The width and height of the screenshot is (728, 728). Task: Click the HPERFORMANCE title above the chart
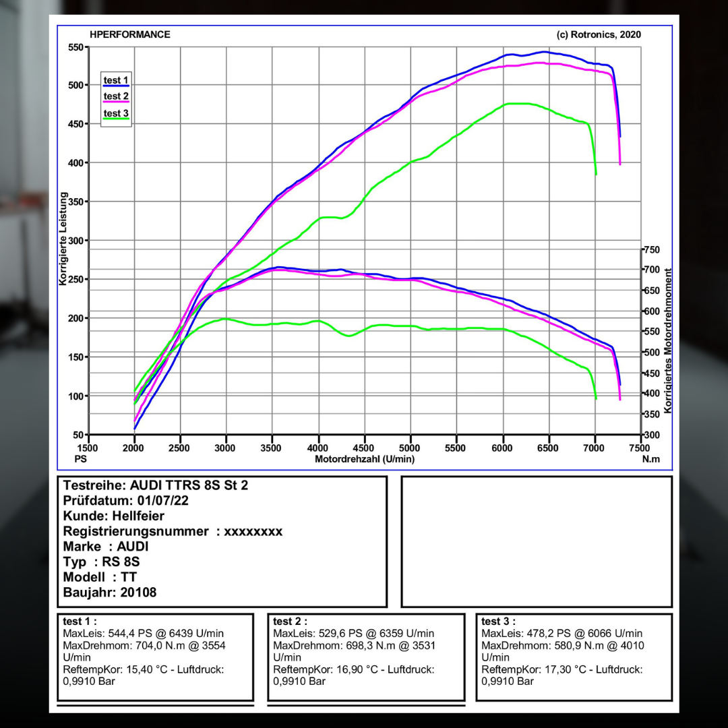click(129, 34)
